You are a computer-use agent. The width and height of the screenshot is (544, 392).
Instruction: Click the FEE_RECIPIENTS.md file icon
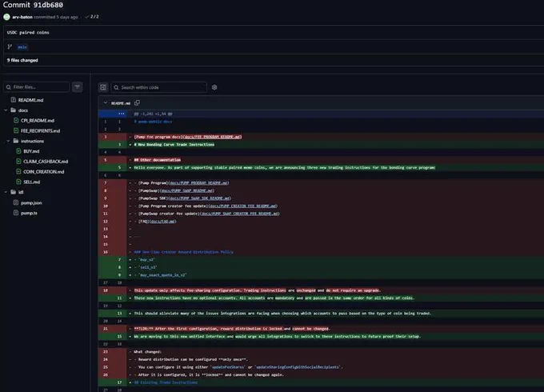point(16,130)
